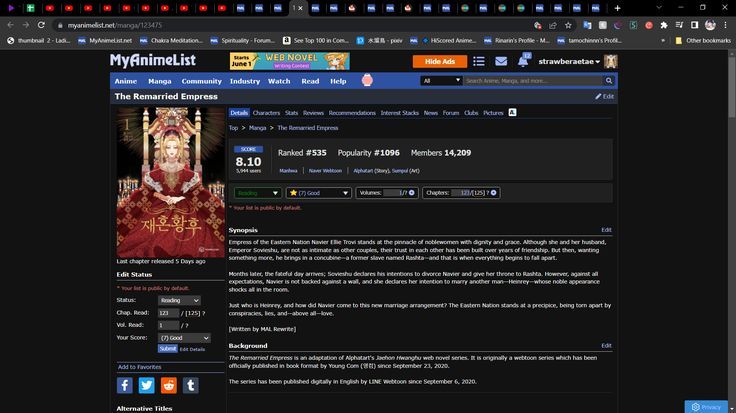Share the manga on Reddit
The width and height of the screenshot is (736, 413).
pos(169,385)
